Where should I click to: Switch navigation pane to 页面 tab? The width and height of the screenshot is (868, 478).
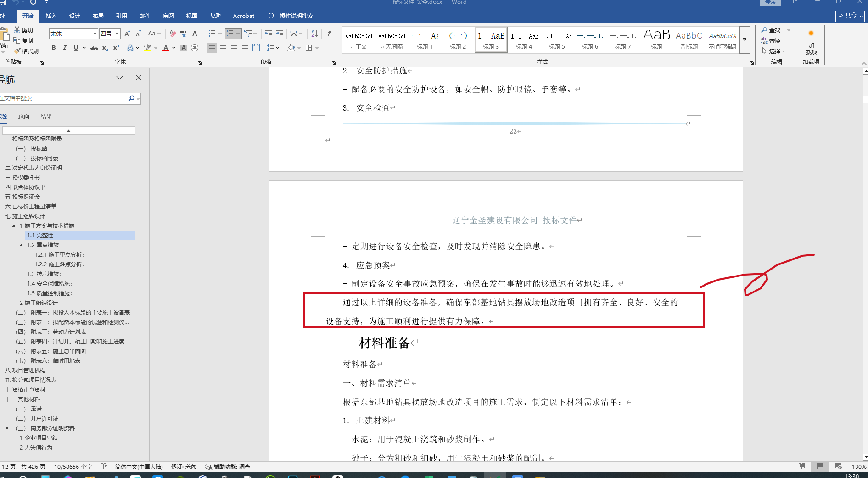pos(24,117)
